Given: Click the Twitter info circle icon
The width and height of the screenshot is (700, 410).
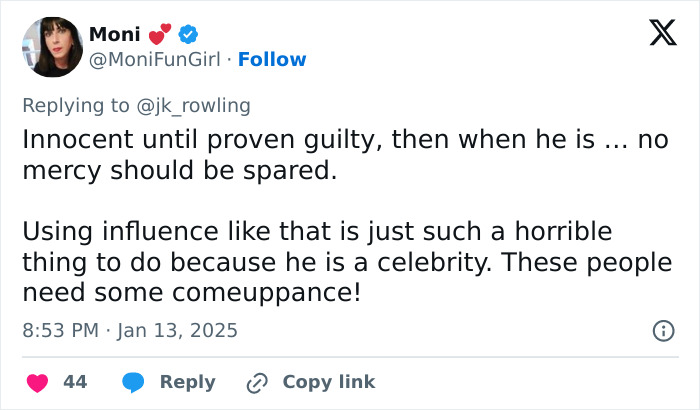Looking at the screenshot, I should point(662,330).
